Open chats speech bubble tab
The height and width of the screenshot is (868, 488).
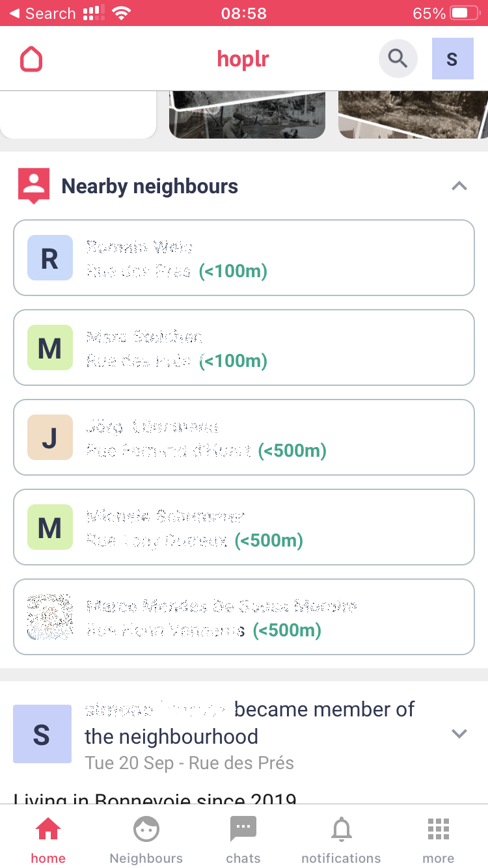pos(243,839)
